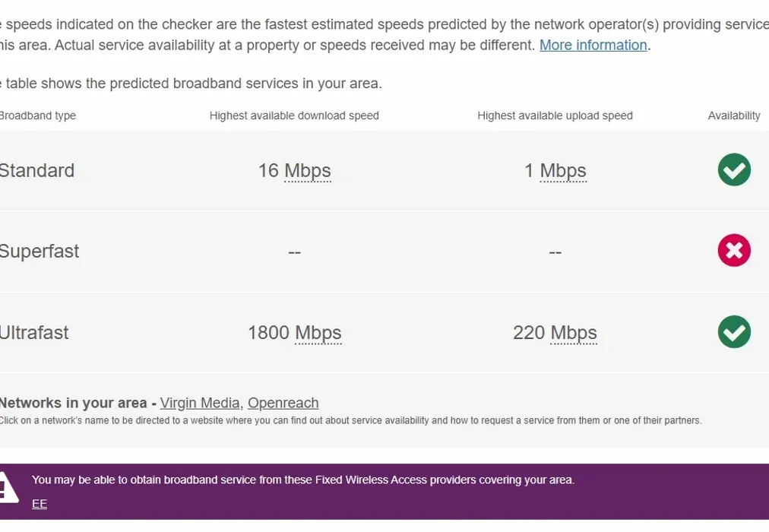
Task: Click the "Availability" column header
Action: 733,115
